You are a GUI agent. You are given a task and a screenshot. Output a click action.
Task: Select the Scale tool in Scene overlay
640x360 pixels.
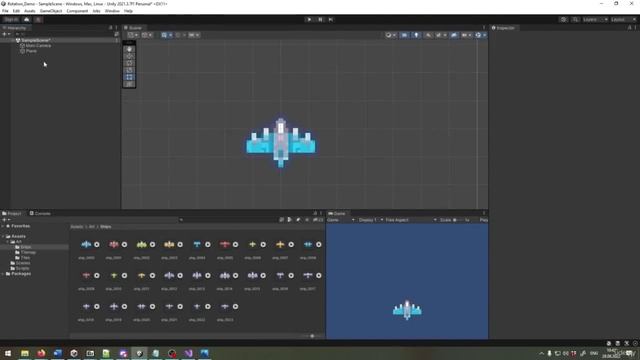pos(129,70)
